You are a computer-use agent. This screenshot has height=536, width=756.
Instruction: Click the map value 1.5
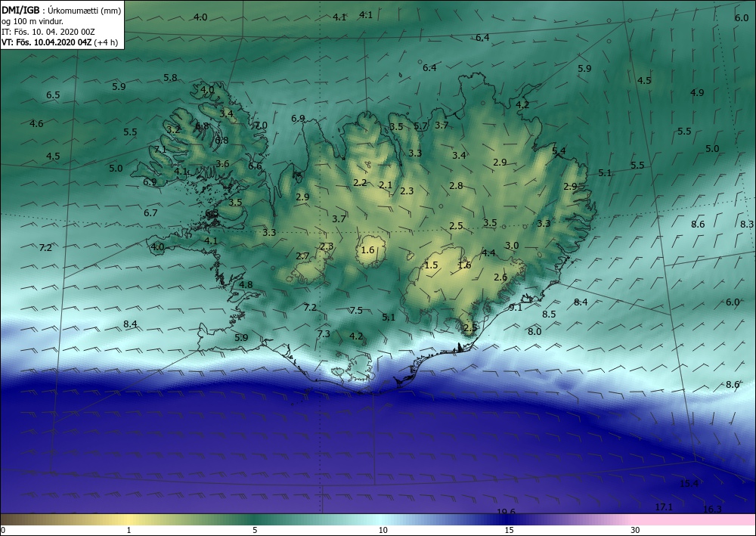pos(431,265)
